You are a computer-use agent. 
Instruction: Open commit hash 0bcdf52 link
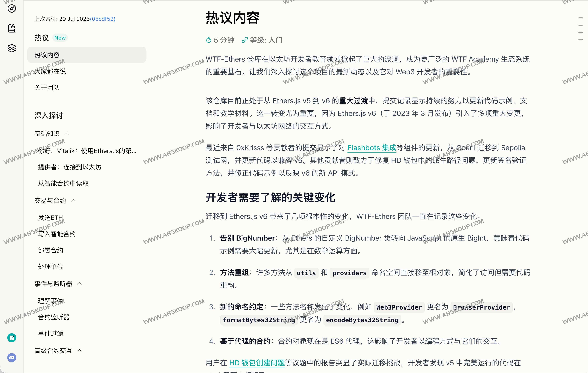click(103, 19)
